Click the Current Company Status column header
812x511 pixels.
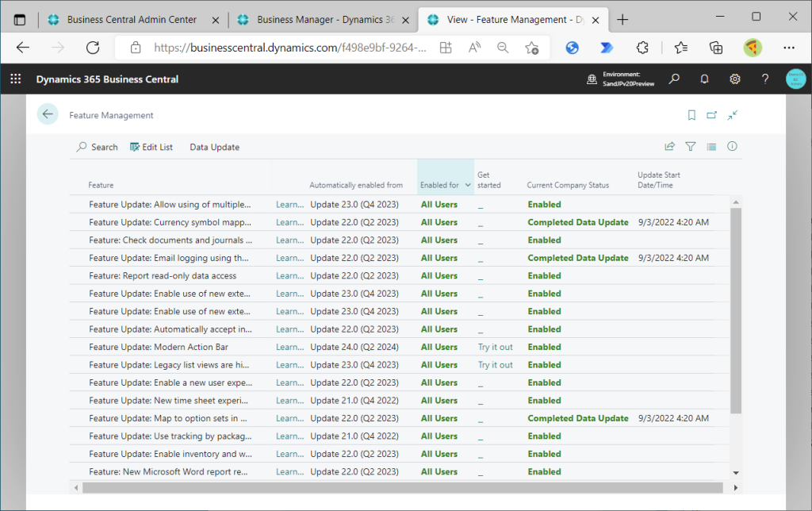click(x=568, y=185)
